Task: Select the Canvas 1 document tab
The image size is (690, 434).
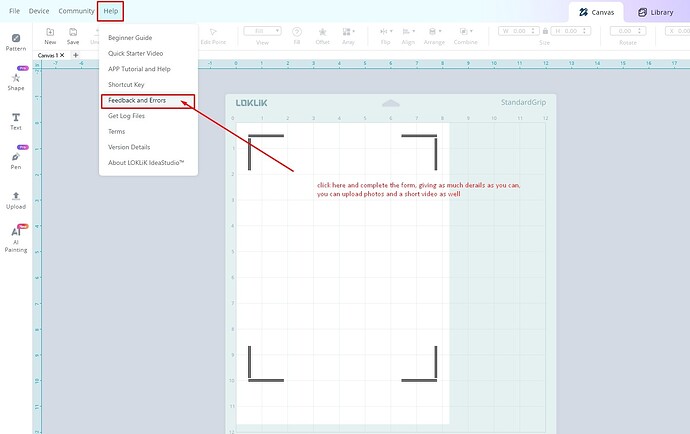Action: click(x=48, y=55)
